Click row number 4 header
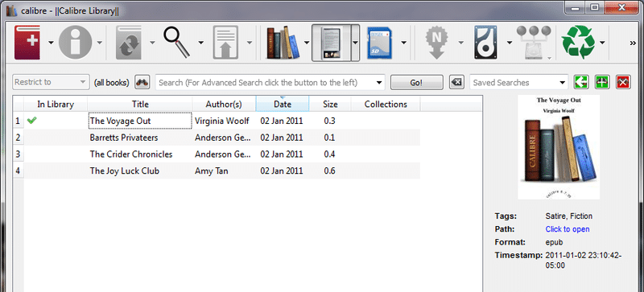 [18, 171]
